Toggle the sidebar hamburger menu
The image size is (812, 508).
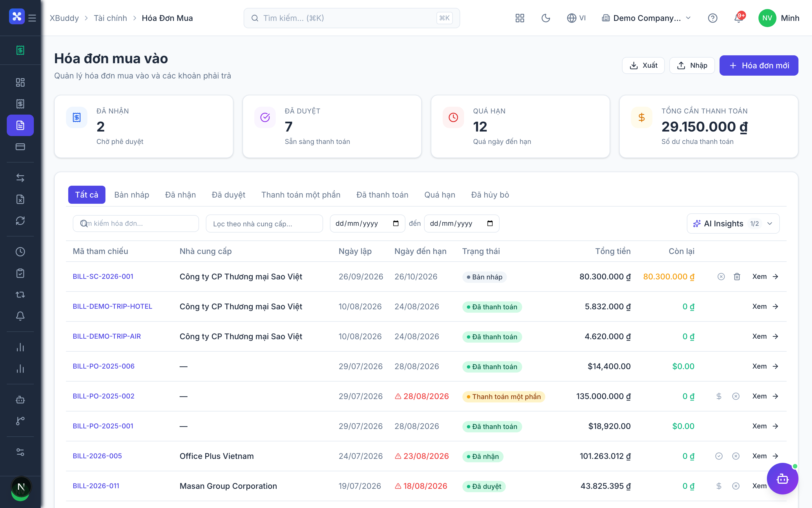[32, 18]
